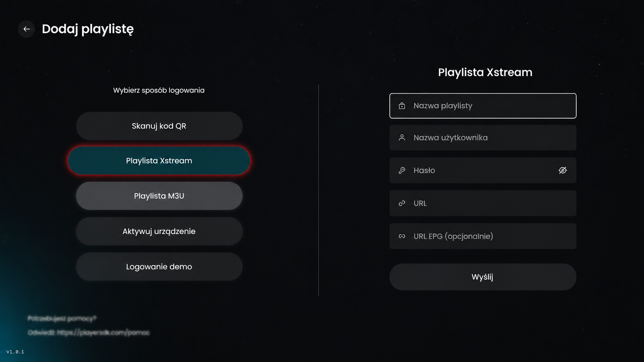Click the chain icon in URL EPG field
644x362 pixels.
402,236
